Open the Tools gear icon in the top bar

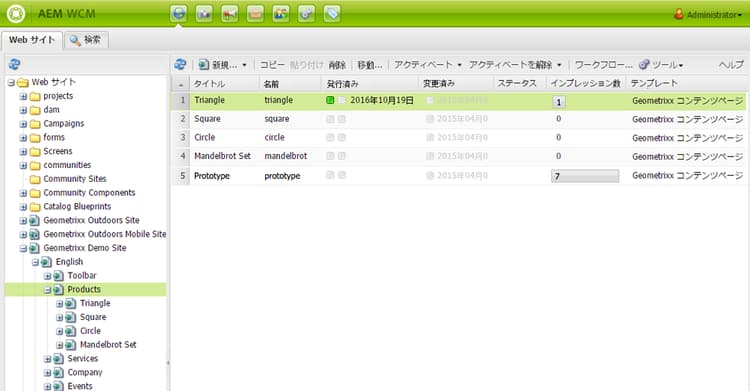click(307, 13)
